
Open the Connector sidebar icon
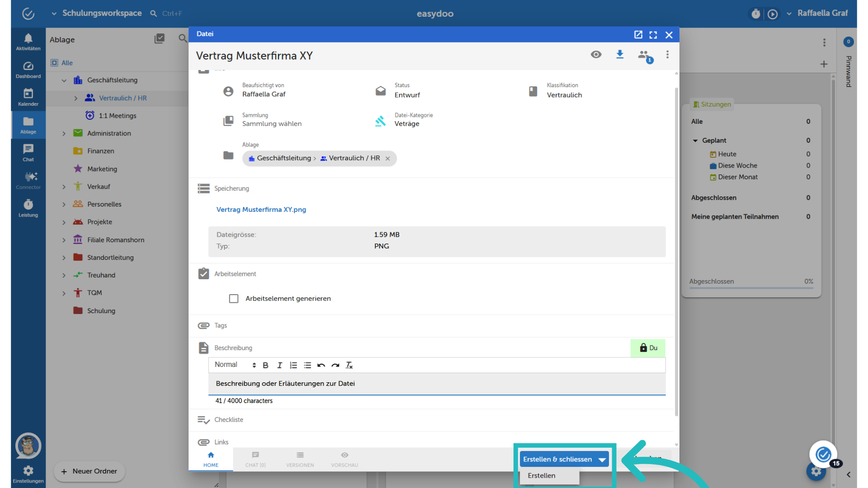28,180
